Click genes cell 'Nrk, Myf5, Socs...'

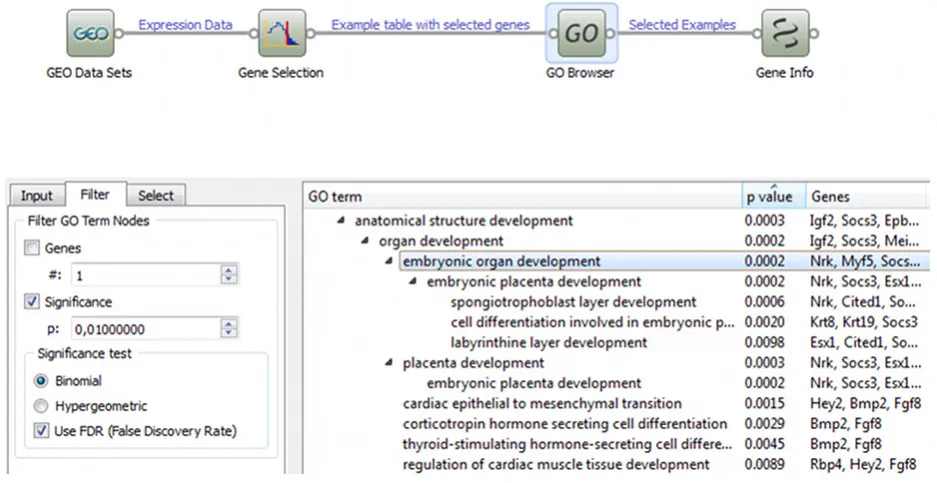coord(865,261)
